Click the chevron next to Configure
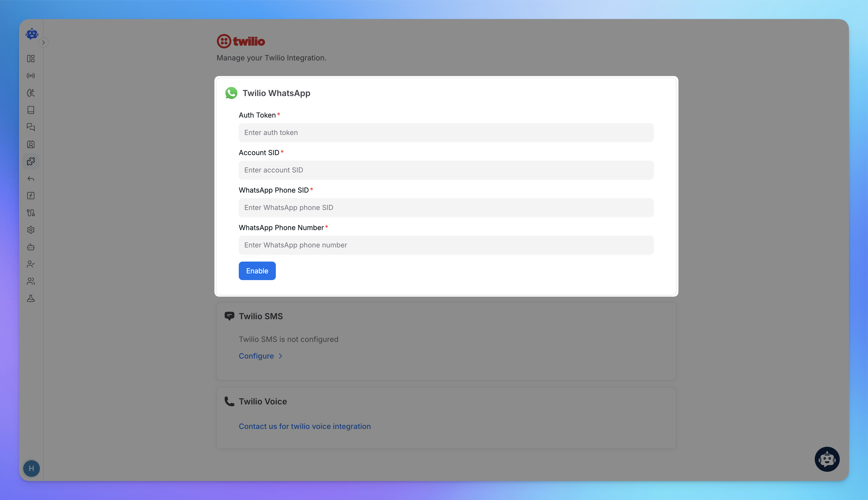Screen dimensions: 868x500 280,356
